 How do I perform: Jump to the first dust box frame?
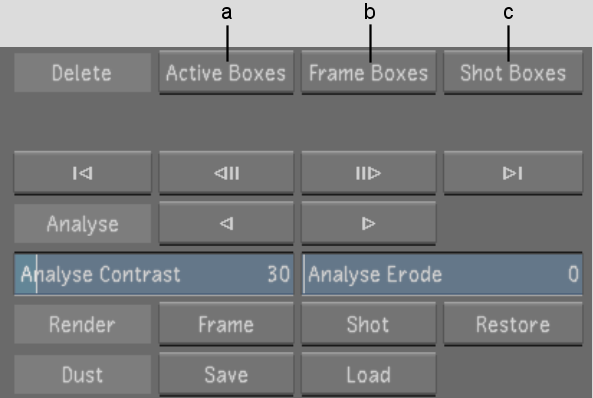coord(82,173)
